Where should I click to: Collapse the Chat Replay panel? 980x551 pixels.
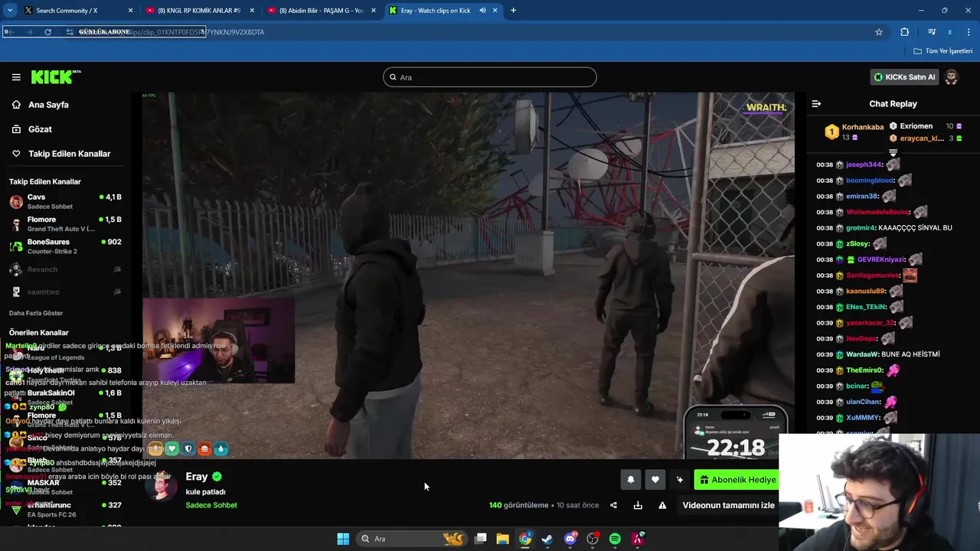[816, 104]
